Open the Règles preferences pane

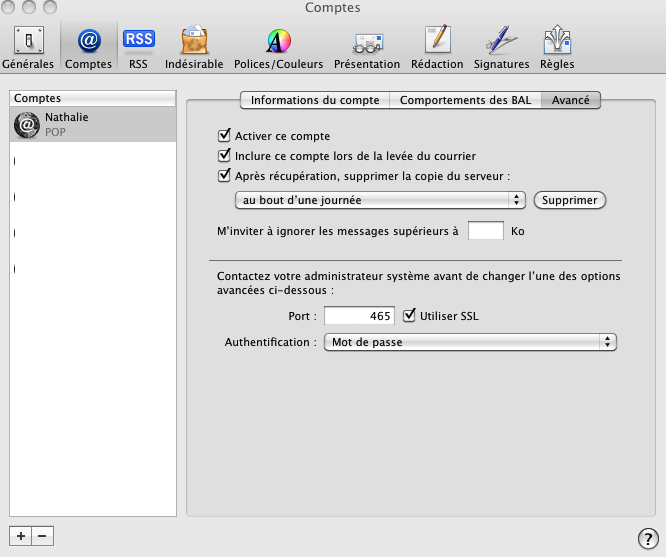(x=556, y=48)
